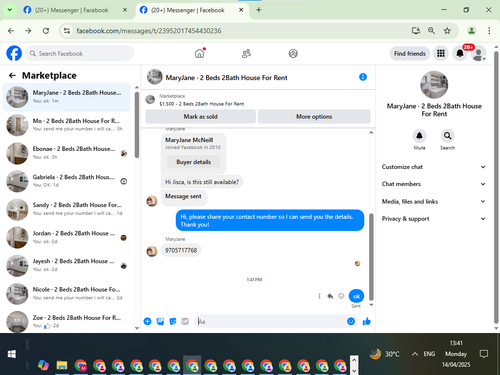Click the conversation list scrollbar

click(x=137, y=125)
